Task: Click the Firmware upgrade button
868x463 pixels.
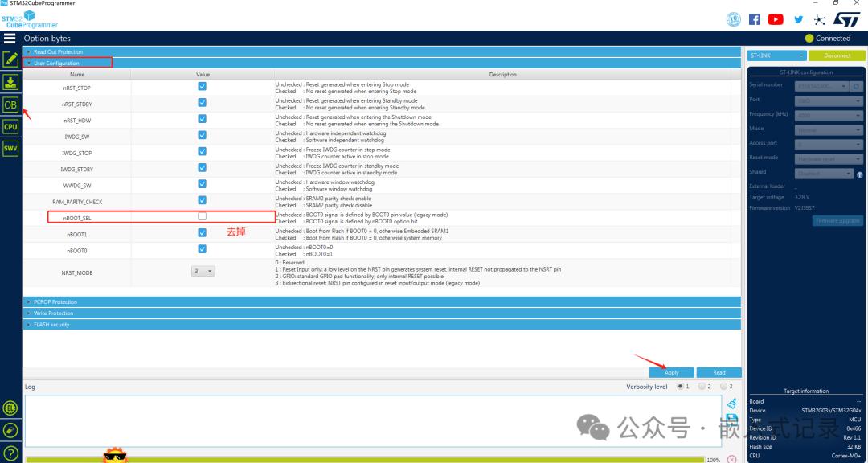Action: coord(837,220)
